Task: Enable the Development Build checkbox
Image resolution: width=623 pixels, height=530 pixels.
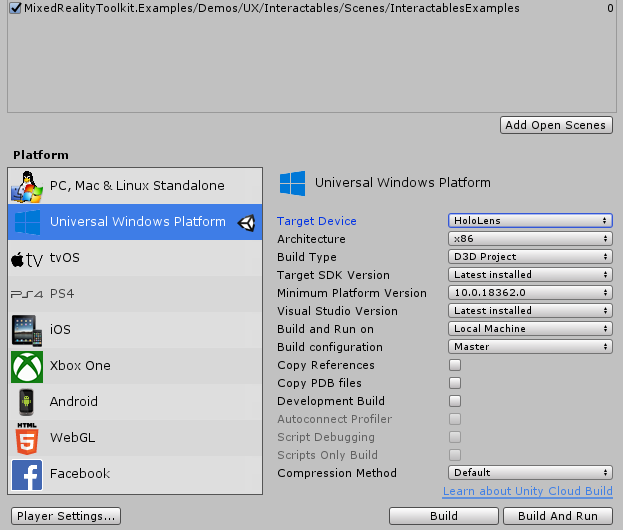Action: click(455, 401)
